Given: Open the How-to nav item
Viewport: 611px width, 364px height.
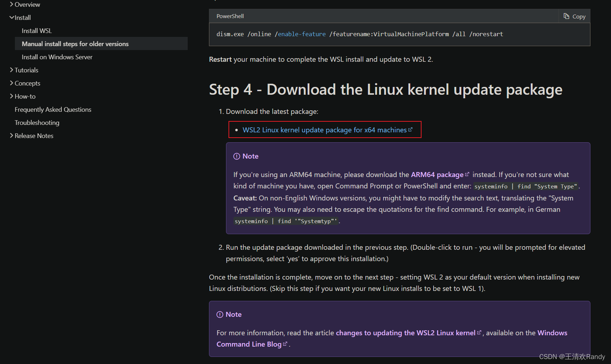Looking at the screenshot, I should [25, 96].
